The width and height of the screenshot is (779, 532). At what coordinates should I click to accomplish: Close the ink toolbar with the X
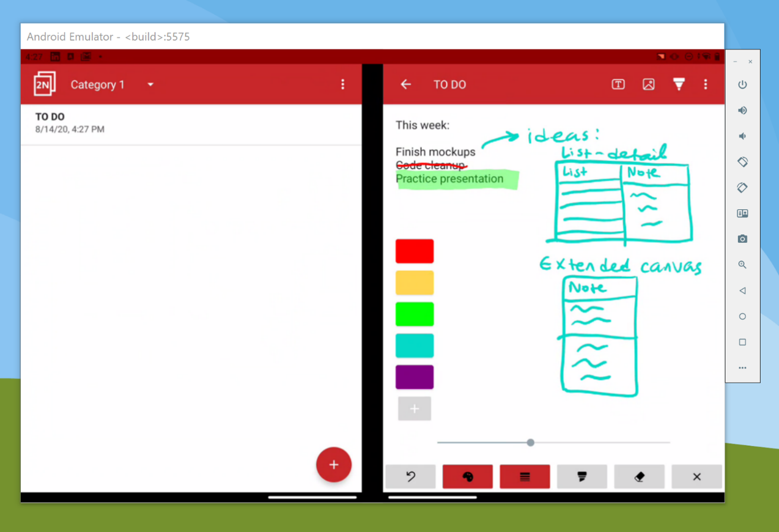(x=697, y=476)
